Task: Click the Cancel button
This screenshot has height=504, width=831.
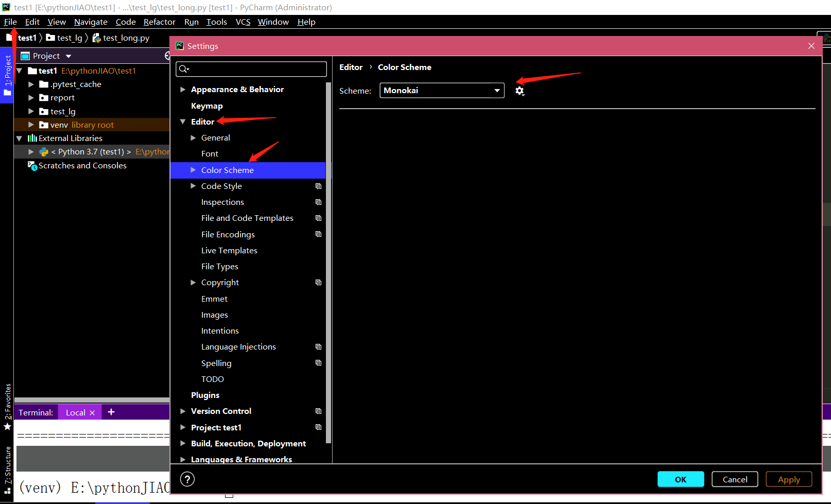Action: 735,479
